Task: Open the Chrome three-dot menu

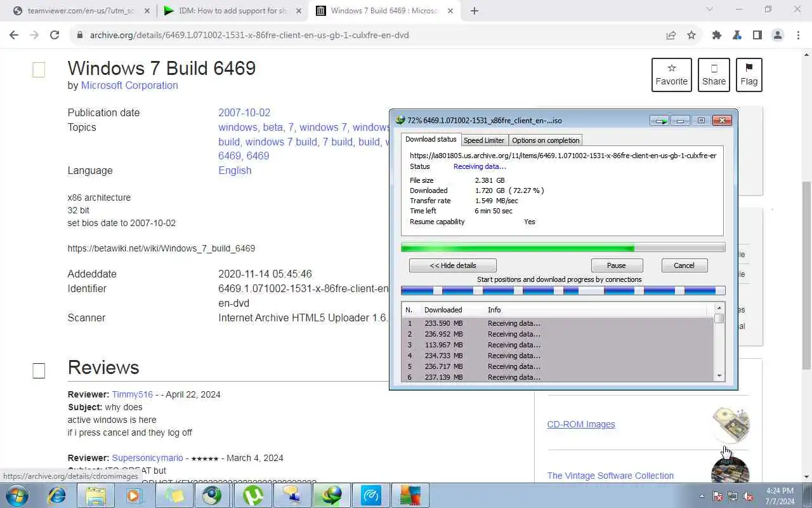Action: pos(798,35)
